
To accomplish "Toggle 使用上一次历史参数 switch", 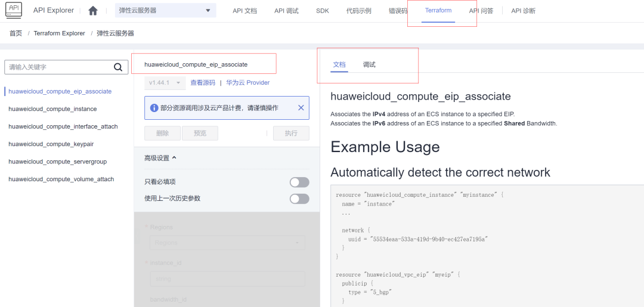I will tap(299, 199).
